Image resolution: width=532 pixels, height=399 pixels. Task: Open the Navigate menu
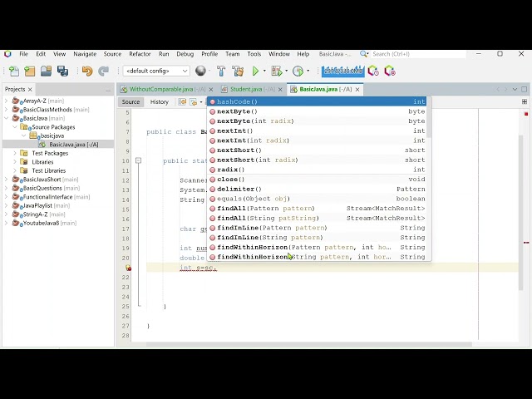click(85, 54)
